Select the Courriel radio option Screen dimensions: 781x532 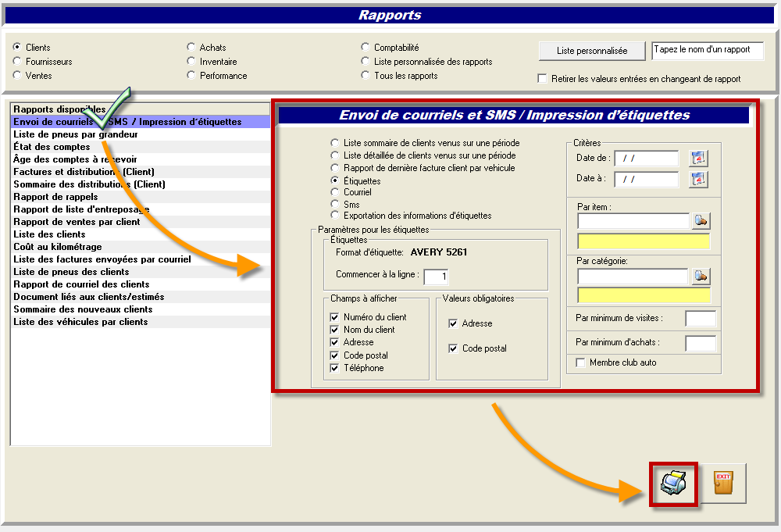point(335,191)
